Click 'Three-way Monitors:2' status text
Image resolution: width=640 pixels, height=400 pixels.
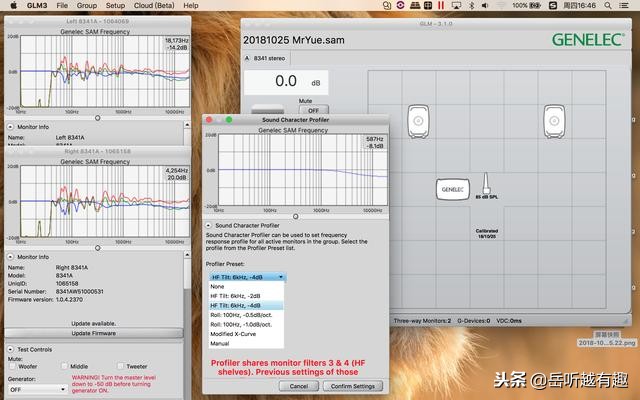point(422,321)
